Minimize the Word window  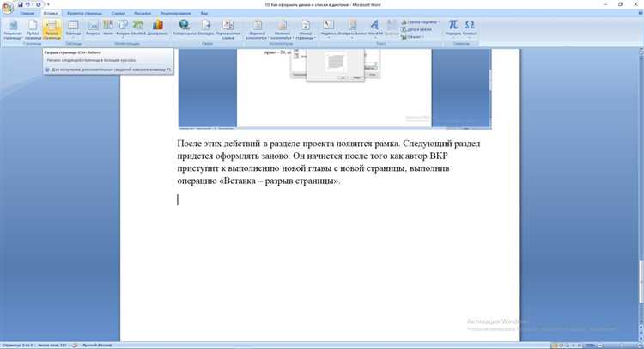[606, 4]
